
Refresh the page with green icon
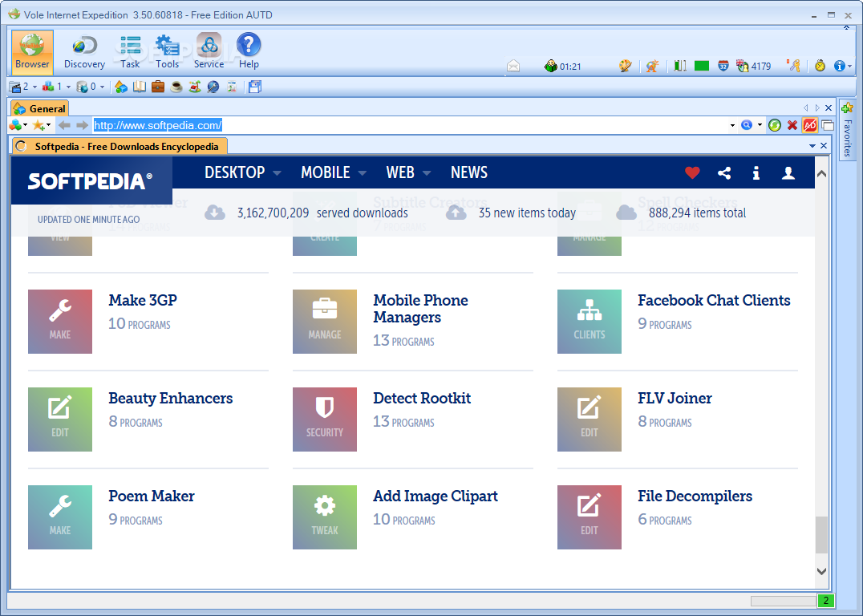point(775,125)
